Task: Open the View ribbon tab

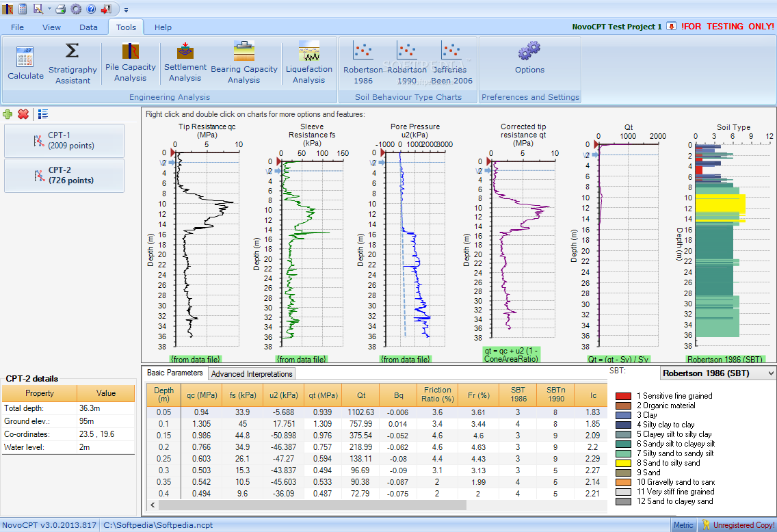Action: pyautogui.click(x=51, y=27)
